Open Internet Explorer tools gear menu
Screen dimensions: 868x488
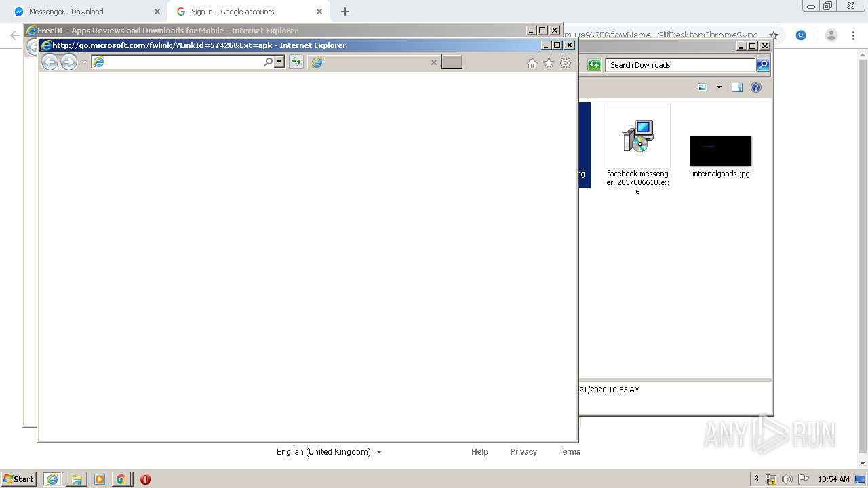(566, 63)
